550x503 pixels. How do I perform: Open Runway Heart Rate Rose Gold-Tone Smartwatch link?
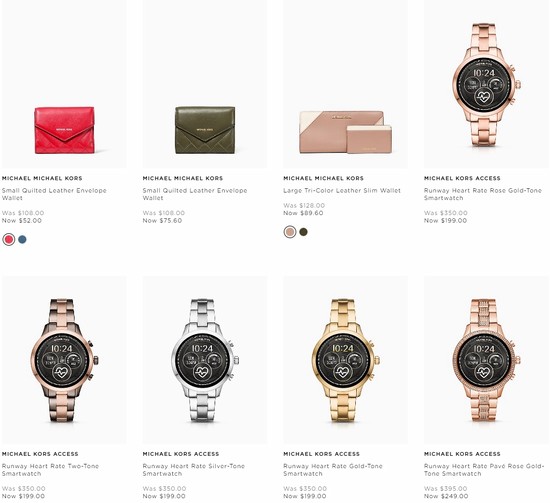483,194
